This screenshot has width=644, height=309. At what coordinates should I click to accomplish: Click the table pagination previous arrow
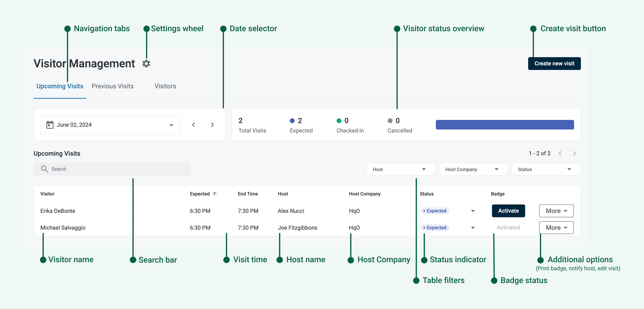(560, 153)
